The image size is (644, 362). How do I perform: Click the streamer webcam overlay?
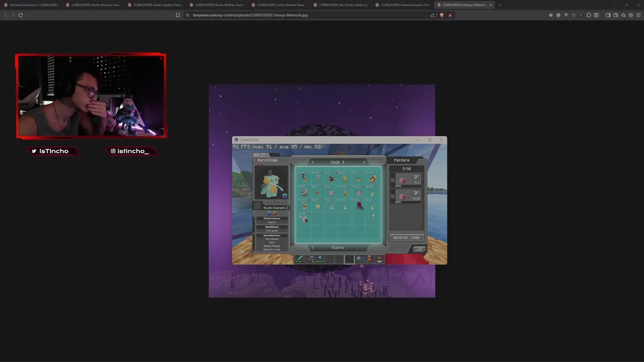(x=91, y=96)
